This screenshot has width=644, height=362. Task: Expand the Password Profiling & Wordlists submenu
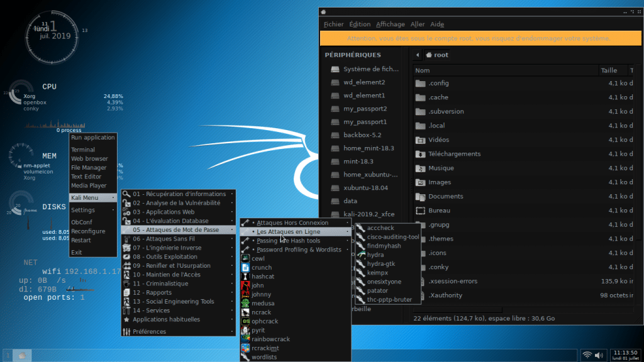point(299,250)
